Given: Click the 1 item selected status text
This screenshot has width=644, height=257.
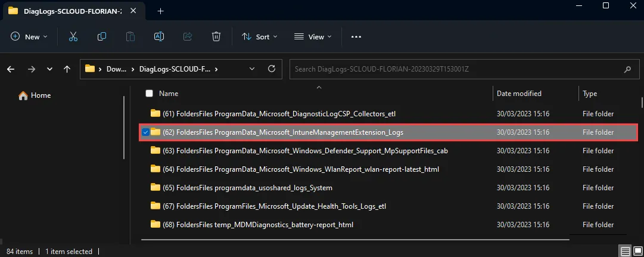Looking at the screenshot, I should [69, 251].
